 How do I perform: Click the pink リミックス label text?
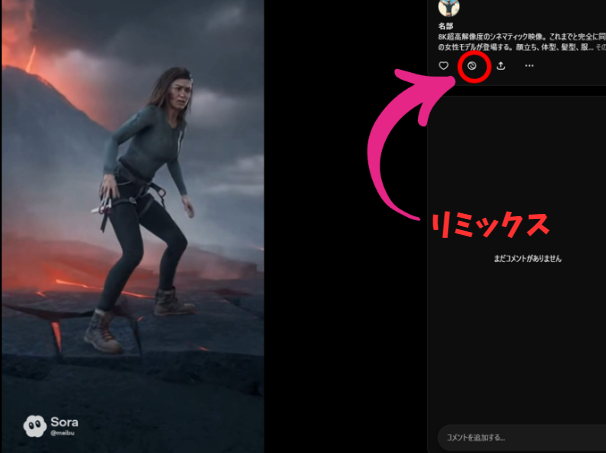488,225
